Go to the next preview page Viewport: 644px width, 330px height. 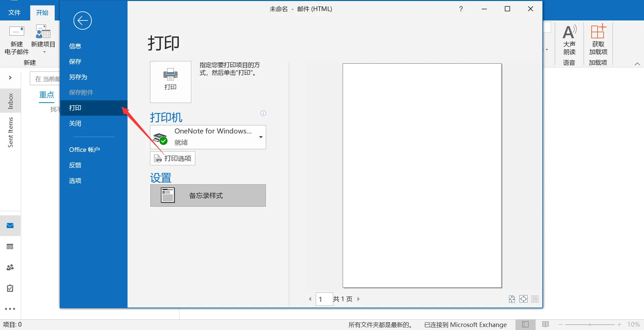click(x=358, y=299)
